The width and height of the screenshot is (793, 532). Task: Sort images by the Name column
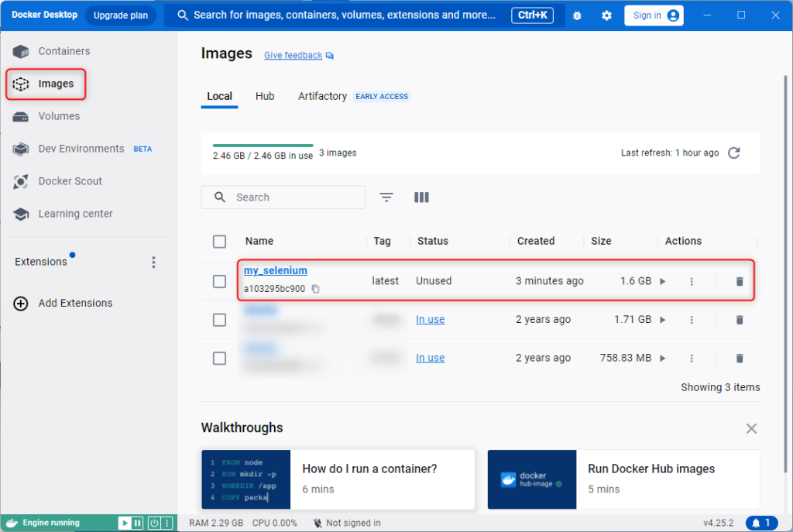click(x=259, y=242)
